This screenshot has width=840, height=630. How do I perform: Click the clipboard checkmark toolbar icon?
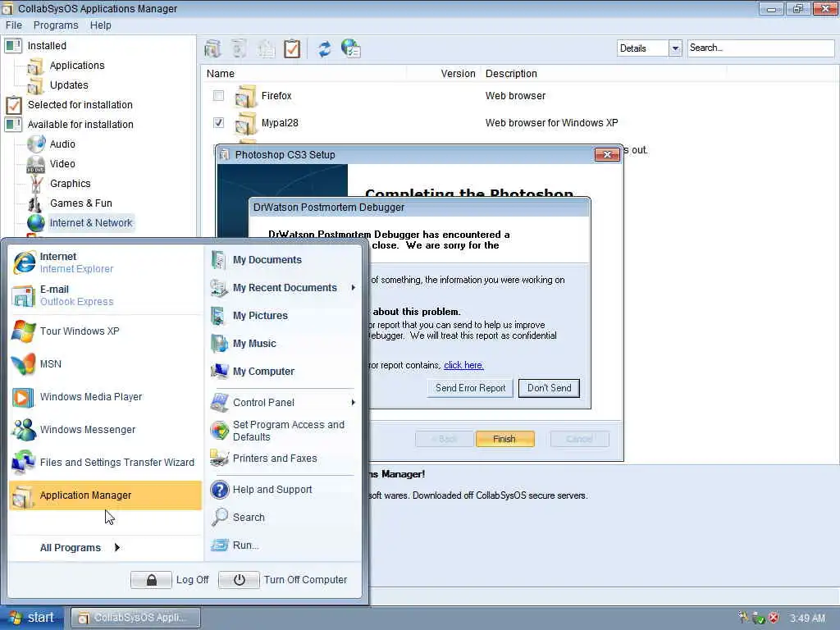point(292,48)
